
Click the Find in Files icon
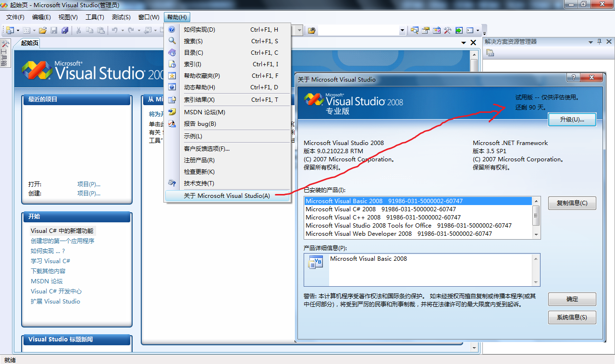(x=312, y=30)
